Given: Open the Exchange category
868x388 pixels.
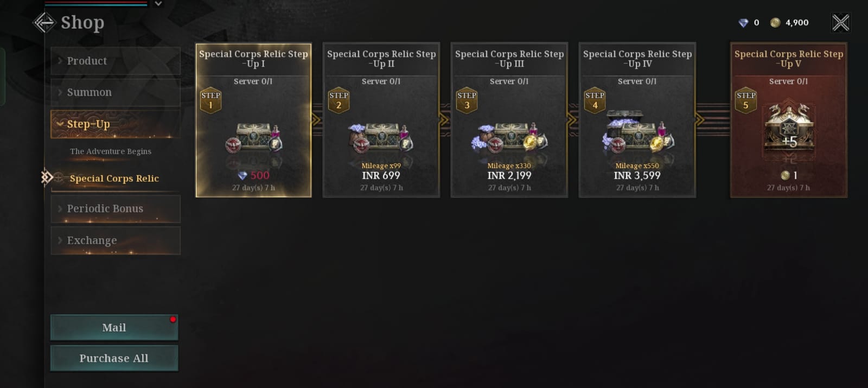Looking at the screenshot, I should pyautogui.click(x=116, y=240).
